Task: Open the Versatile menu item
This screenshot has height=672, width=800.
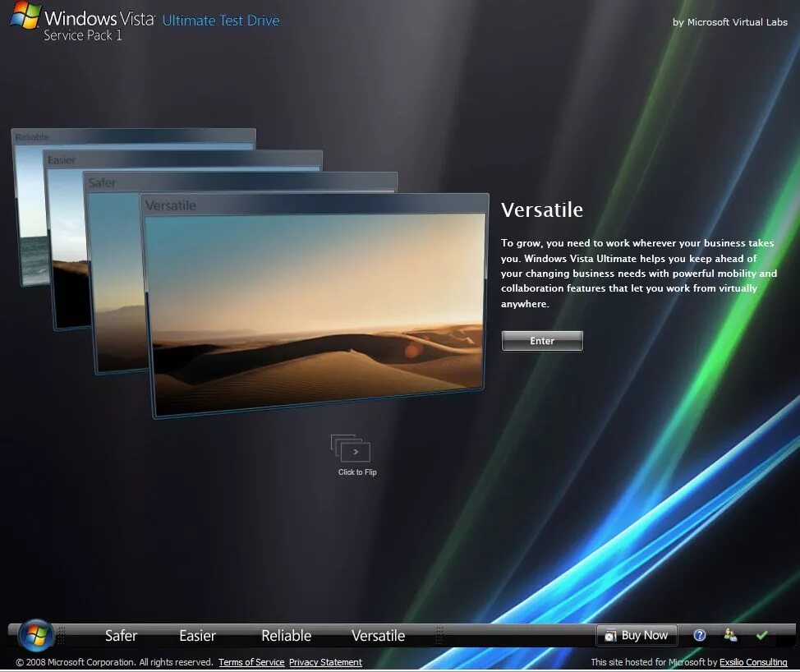Action: [378, 636]
